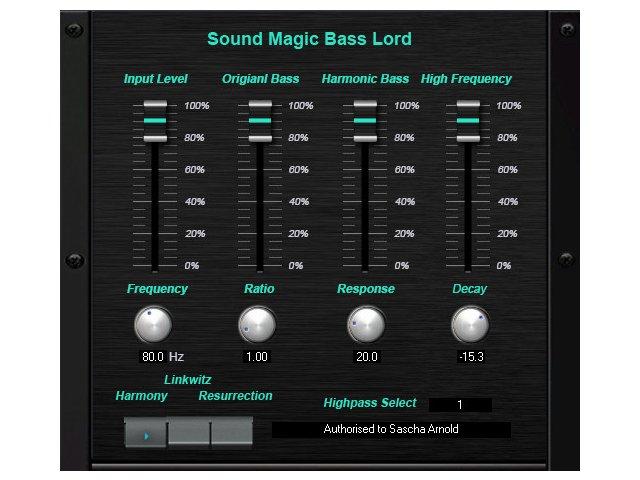Click the Resurrection label text
This screenshot has height=480, width=640.
(236, 396)
